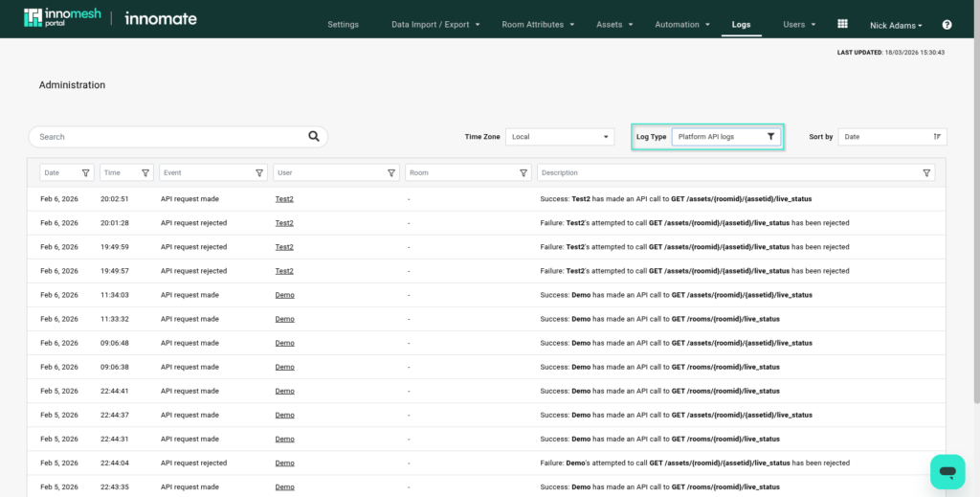The image size is (980, 497).
Task: Click the Room column filter icon
Action: tap(523, 173)
